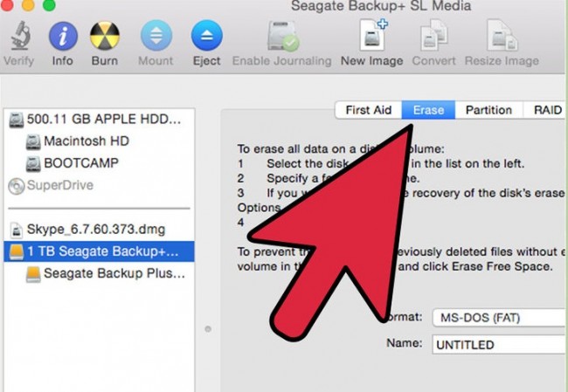Select the Seagate Backup Plus volume

tap(100, 273)
